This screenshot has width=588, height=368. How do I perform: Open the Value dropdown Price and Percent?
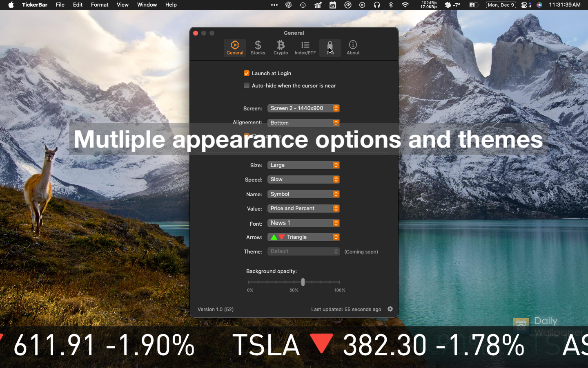point(303,209)
